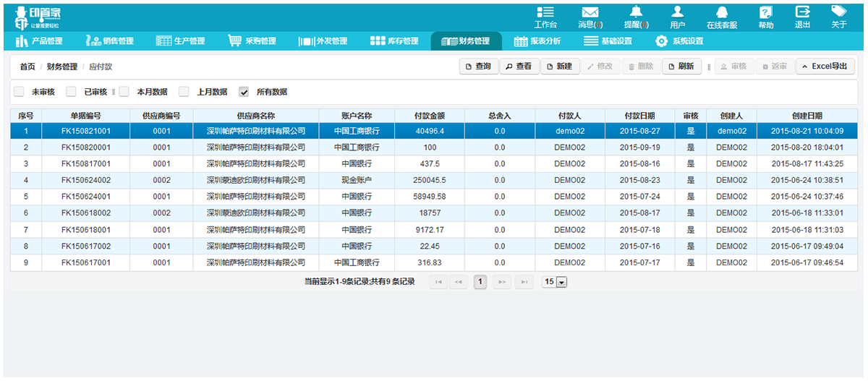Click the 查看 view button
This screenshot has width=868, height=381.
coord(519,67)
